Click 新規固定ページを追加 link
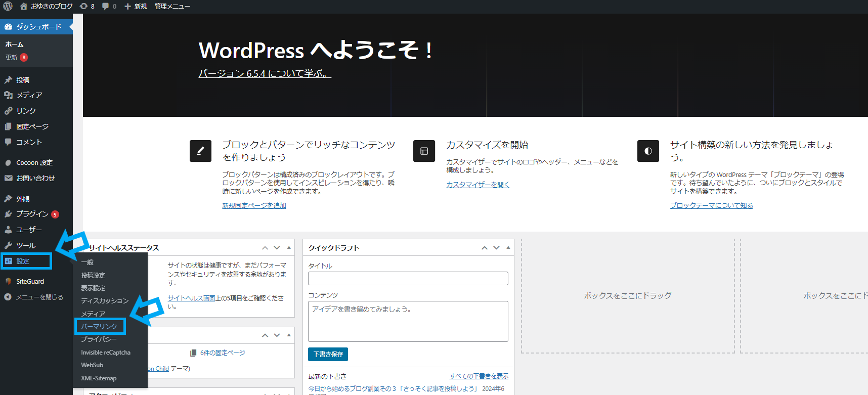868x395 pixels. click(x=254, y=205)
